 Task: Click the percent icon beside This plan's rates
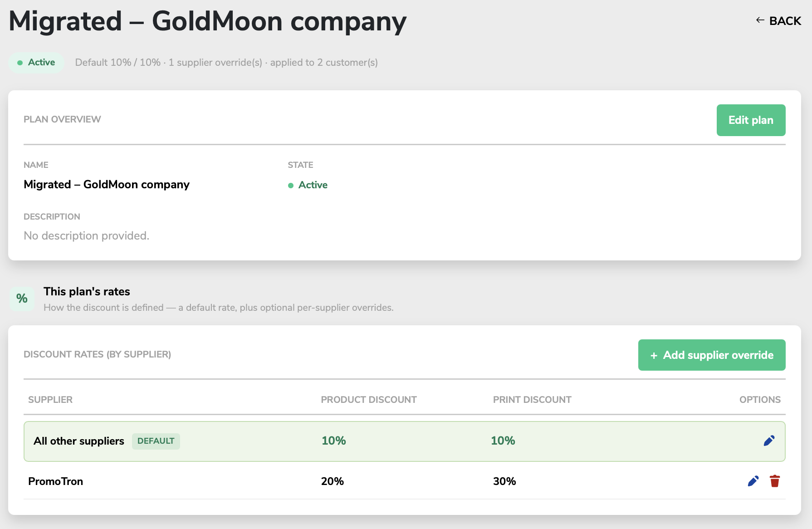(22, 299)
